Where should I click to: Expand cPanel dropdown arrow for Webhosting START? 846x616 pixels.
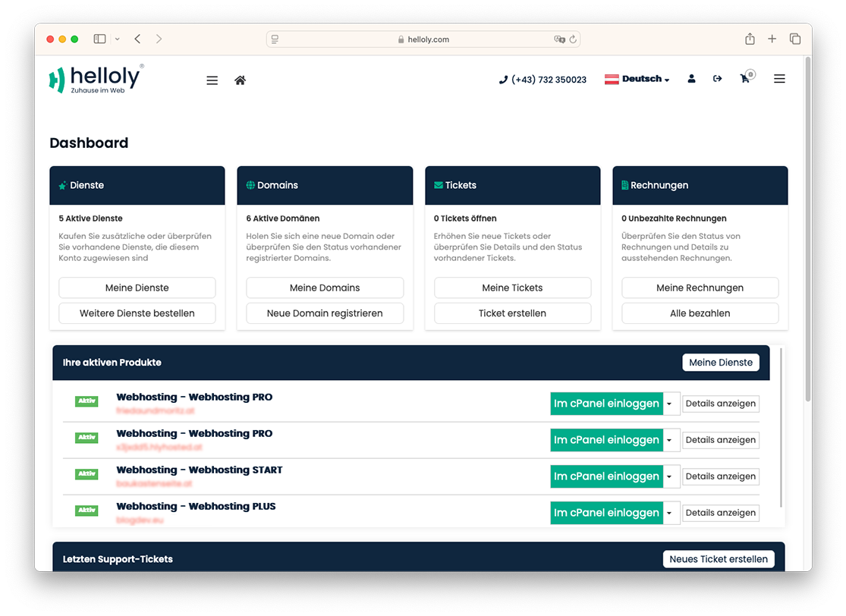pos(671,476)
